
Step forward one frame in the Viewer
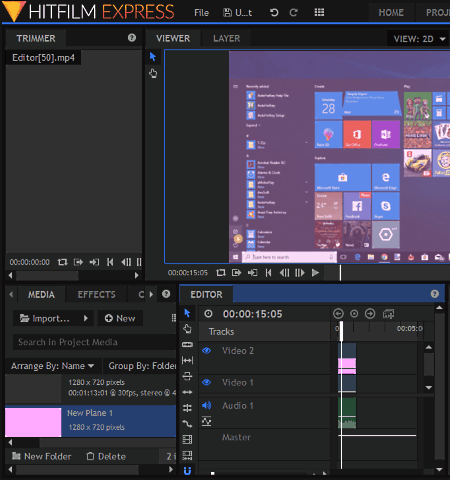[x=300, y=273]
